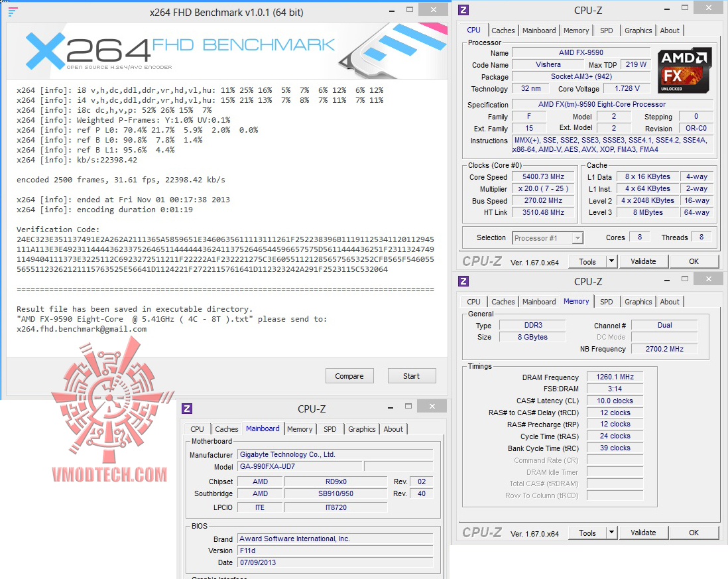Open Tools in top CPU-Z window
The height and width of the screenshot is (579, 728).
coord(587,262)
